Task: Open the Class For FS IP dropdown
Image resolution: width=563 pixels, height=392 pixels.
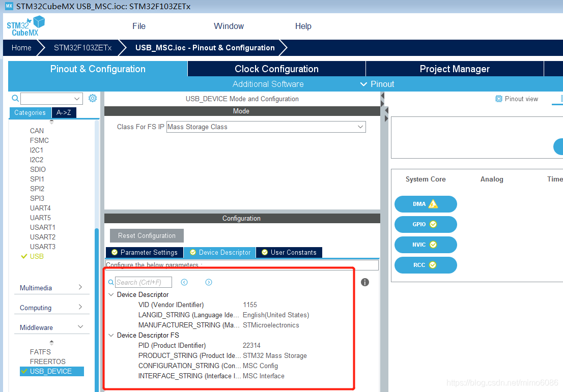Action: click(266, 127)
